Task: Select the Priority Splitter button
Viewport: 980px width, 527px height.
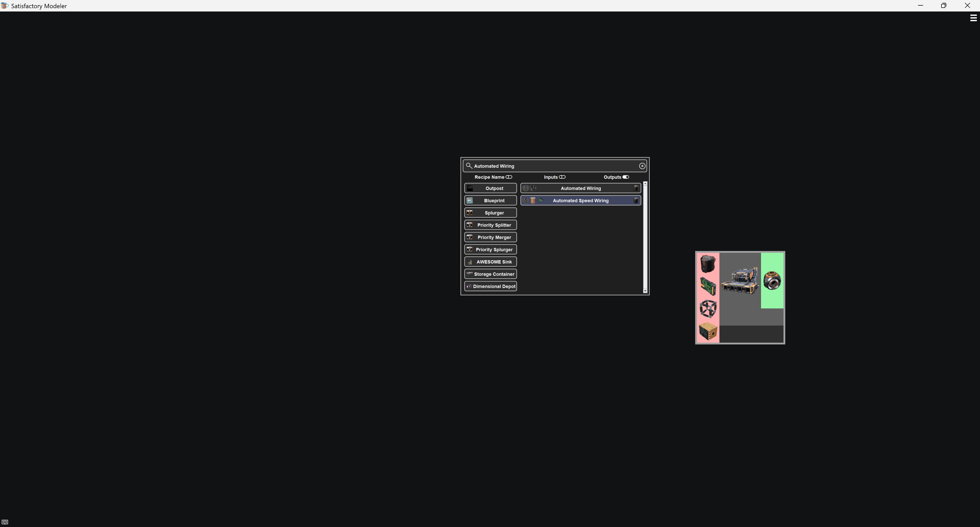Action: pos(490,225)
